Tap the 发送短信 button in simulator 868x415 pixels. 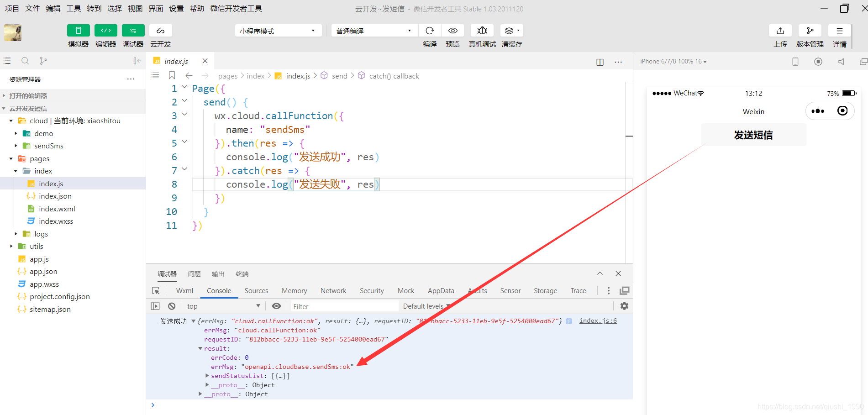(x=753, y=135)
